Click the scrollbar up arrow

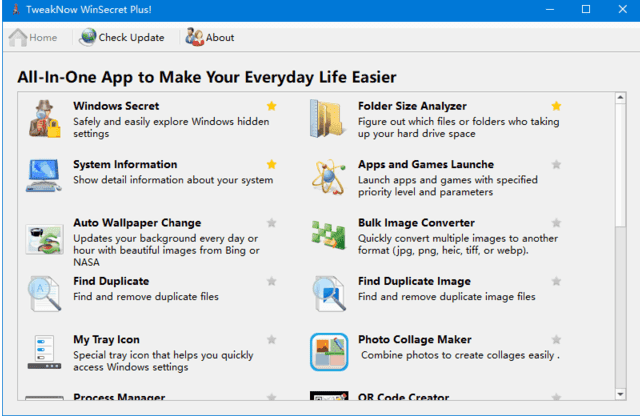coord(620,98)
